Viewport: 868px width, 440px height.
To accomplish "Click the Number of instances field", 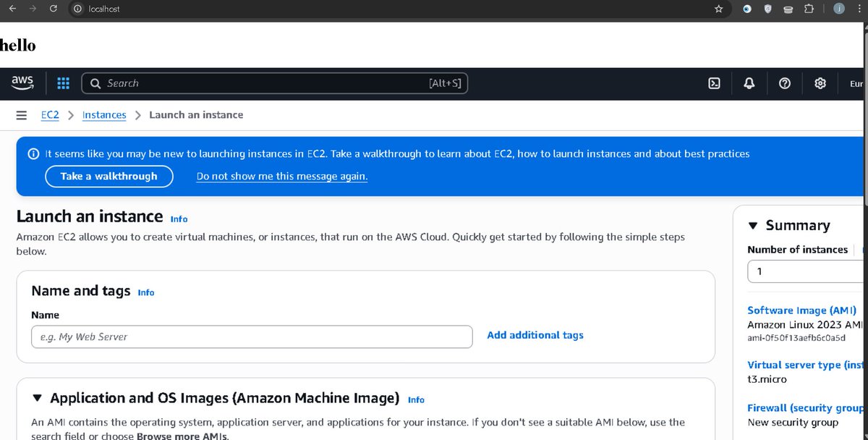I will (x=807, y=271).
